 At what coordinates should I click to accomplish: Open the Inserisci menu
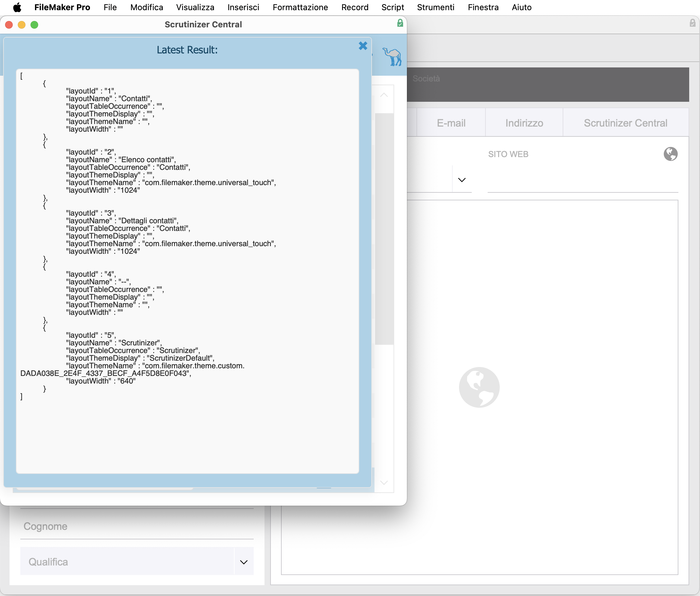pos(243,7)
